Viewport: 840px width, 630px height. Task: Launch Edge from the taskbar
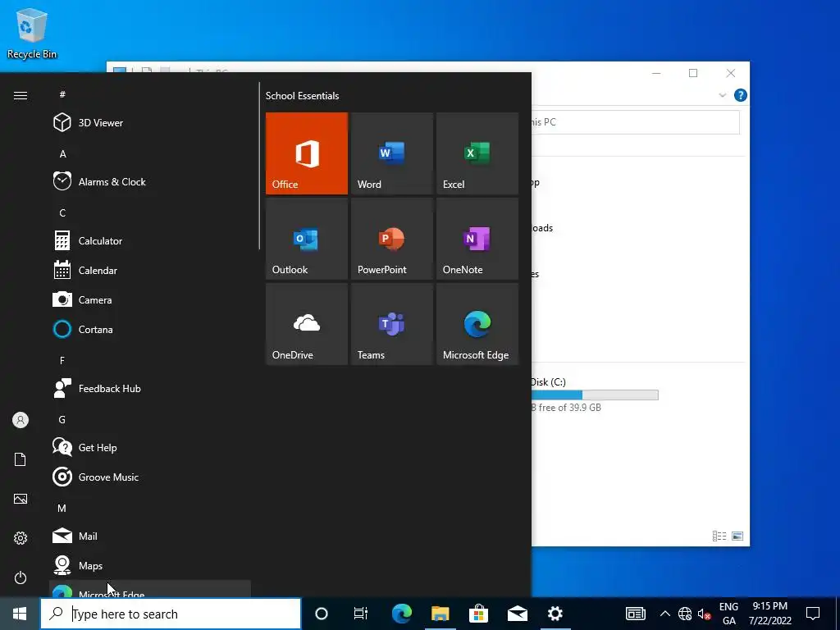[401, 614]
